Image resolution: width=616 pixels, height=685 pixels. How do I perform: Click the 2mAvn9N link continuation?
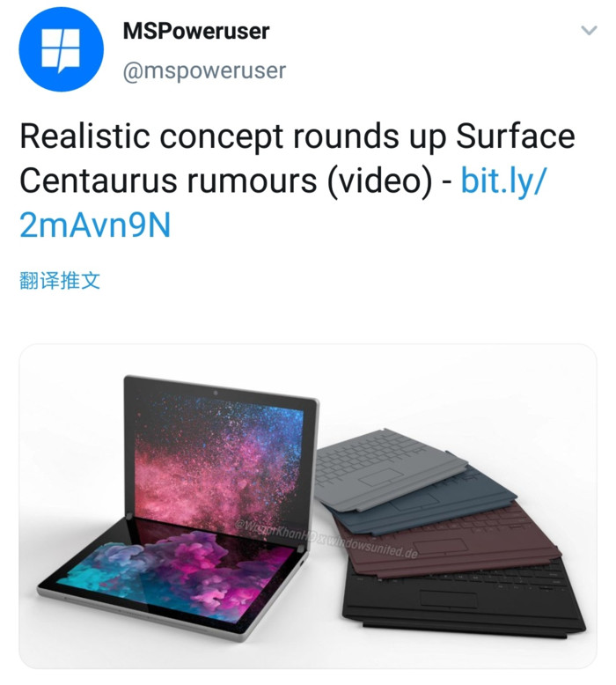point(95,225)
